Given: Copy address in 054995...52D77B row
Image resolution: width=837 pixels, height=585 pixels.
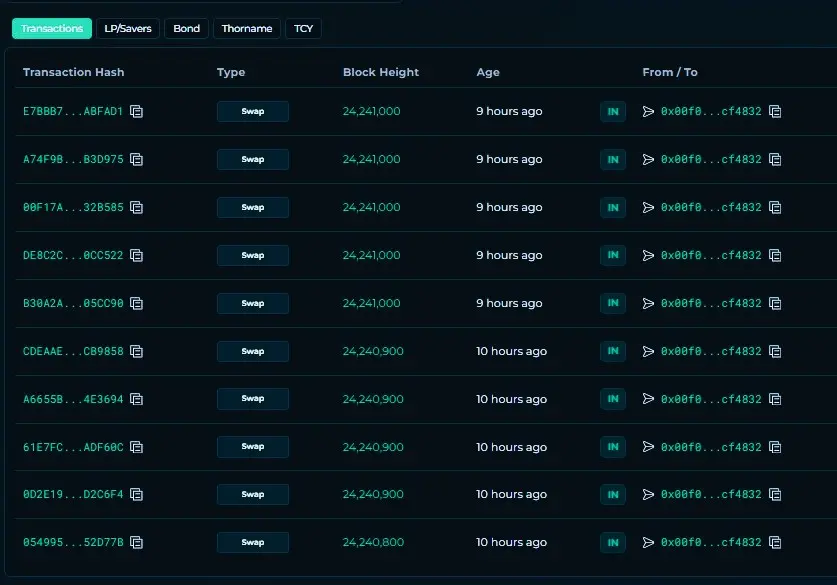Looking at the screenshot, I should pos(775,543).
